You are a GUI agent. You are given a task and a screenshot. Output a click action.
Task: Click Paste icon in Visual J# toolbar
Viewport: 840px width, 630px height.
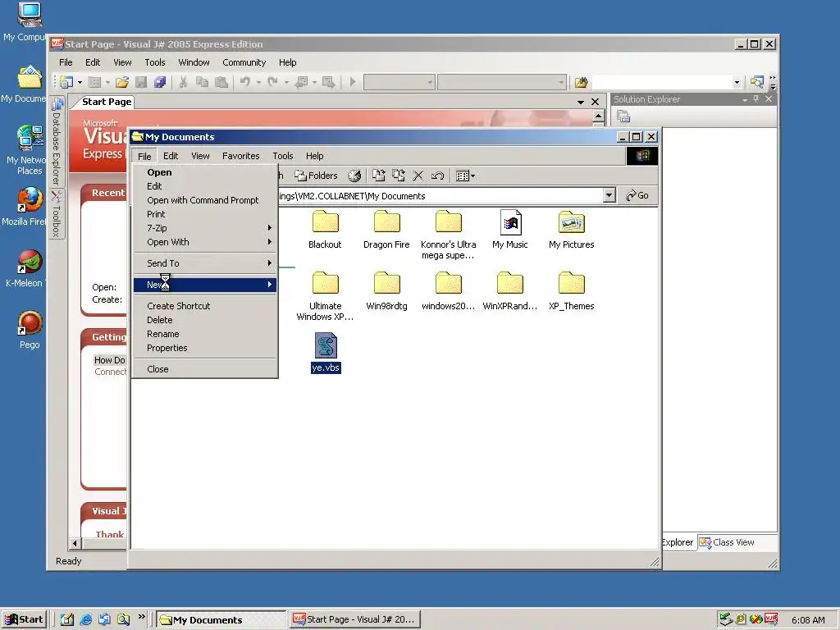point(221,82)
